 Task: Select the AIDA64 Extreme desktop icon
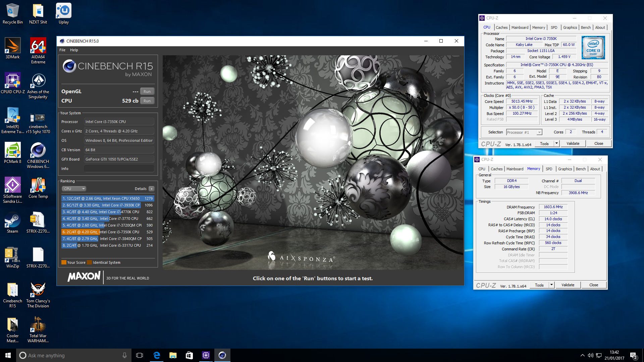coord(38,51)
